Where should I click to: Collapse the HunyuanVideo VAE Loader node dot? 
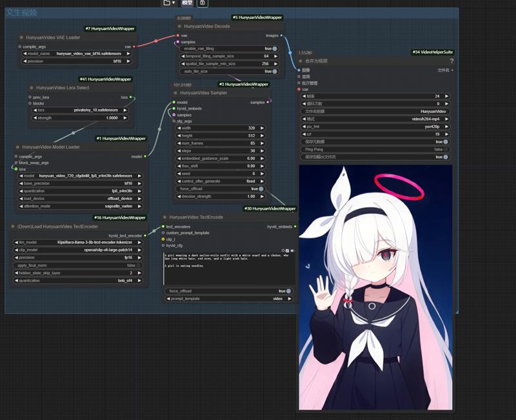[x=21, y=37]
